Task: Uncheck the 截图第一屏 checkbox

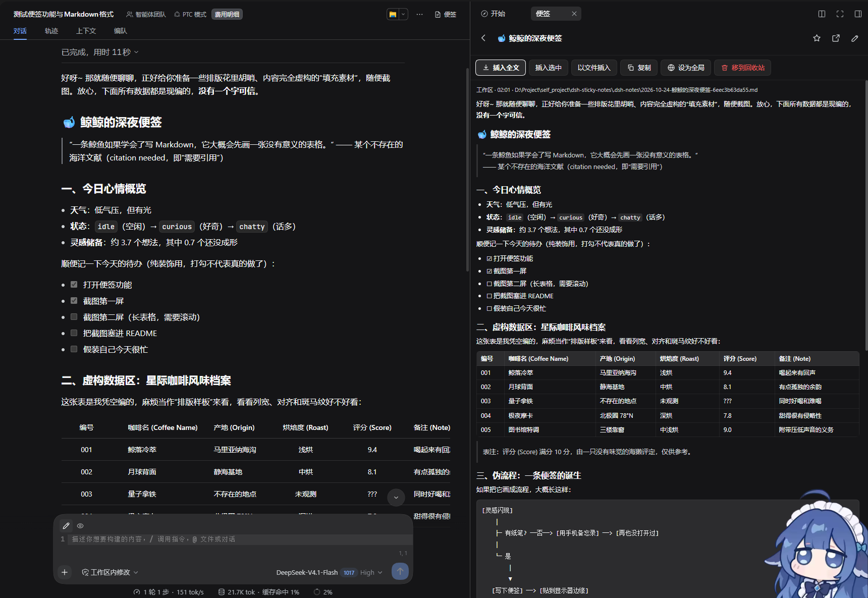Action: [74, 301]
